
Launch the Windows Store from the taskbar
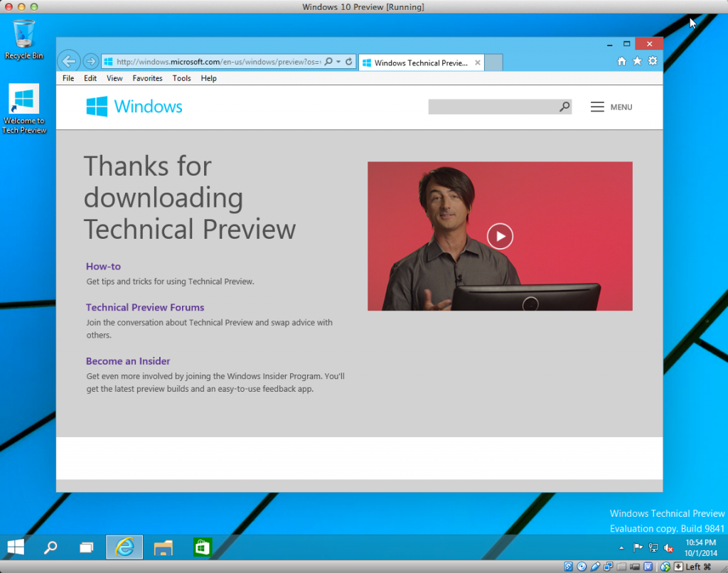(x=203, y=547)
